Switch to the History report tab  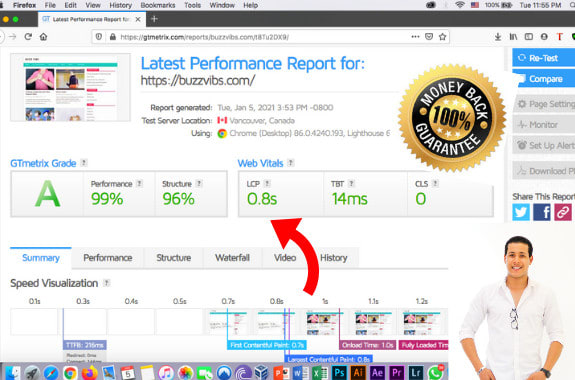tap(333, 258)
